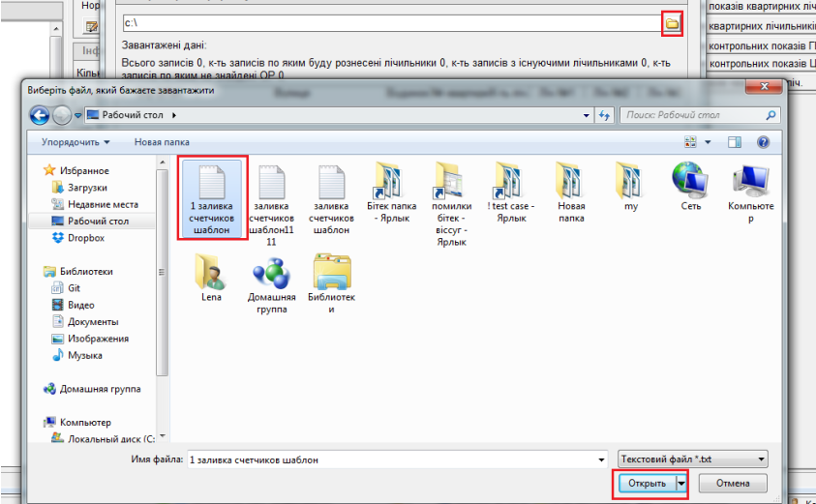Expand the arrow beside the Открыть button
816x504 pixels.
point(681,483)
